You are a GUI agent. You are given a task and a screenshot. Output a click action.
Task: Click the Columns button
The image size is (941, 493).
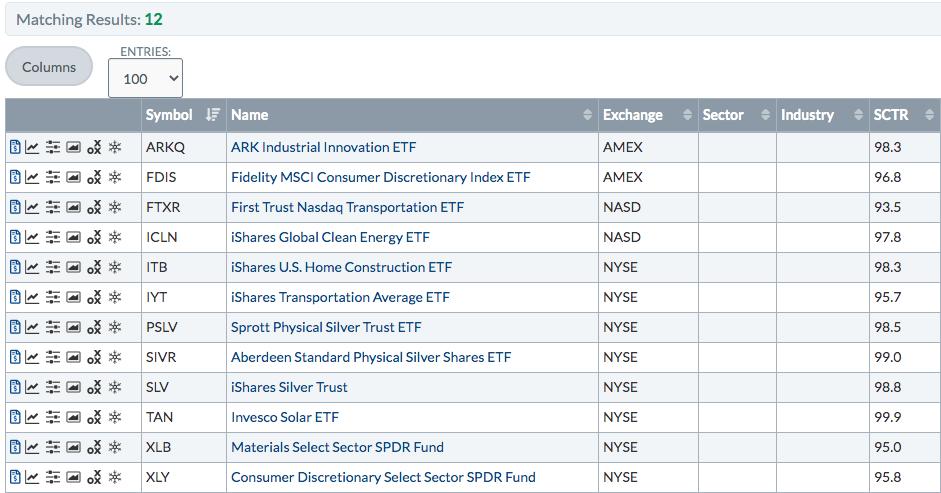point(49,67)
